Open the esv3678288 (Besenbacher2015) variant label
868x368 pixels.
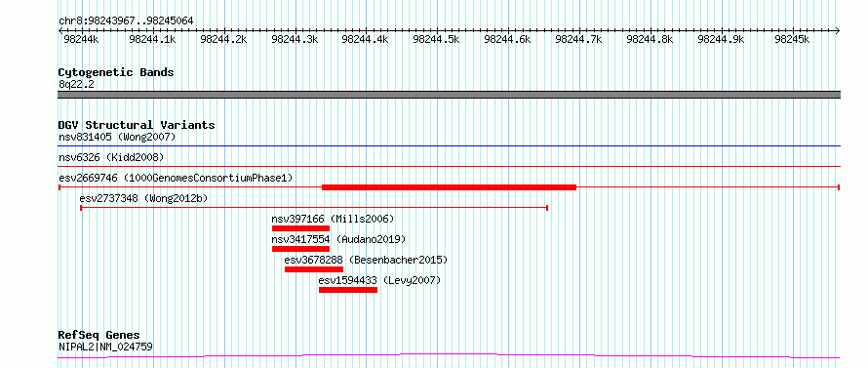click(x=366, y=260)
